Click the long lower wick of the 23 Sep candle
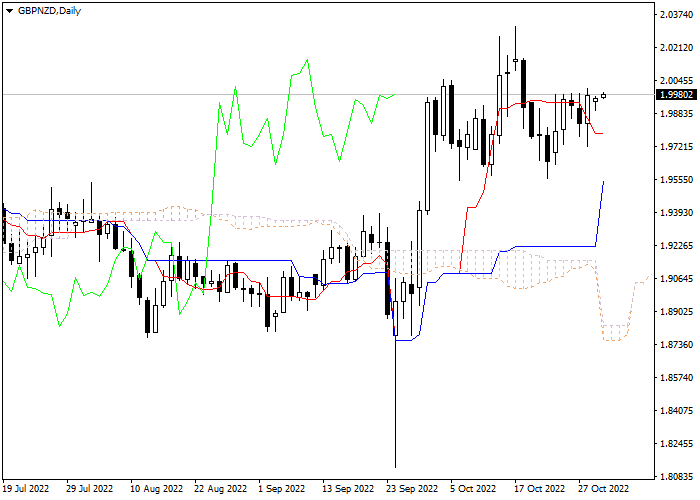Screen dimensions: 700x500 pos(396,402)
